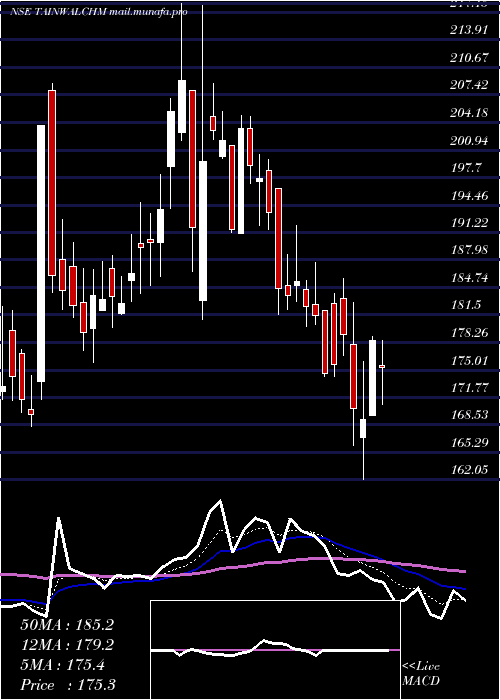Click the 194.46 price axis label
The height and width of the screenshot is (700, 500).
pyautogui.click(x=469, y=195)
